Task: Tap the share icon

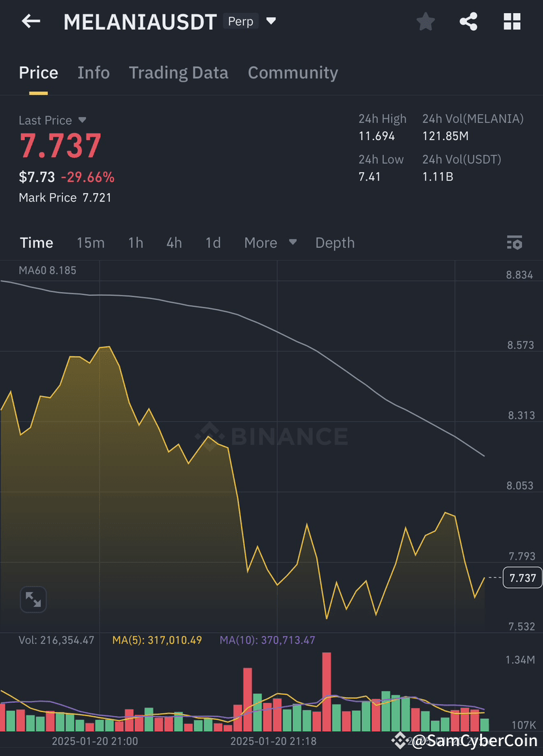Action: [x=468, y=22]
